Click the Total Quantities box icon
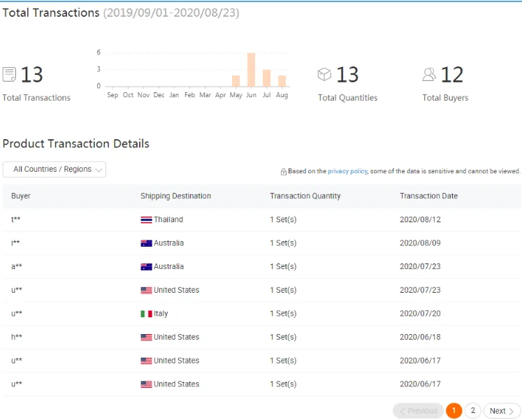This screenshot has height=420, width=522. click(324, 74)
